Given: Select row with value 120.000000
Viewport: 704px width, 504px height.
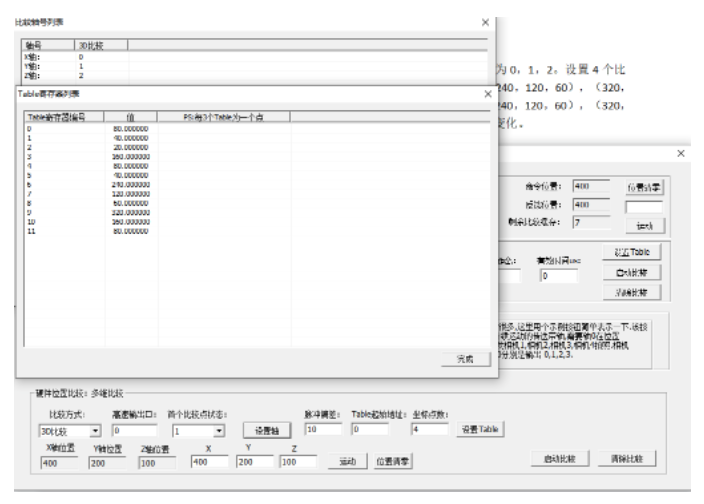Looking at the screenshot, I should pyautogui.click(x=257, y=194).
